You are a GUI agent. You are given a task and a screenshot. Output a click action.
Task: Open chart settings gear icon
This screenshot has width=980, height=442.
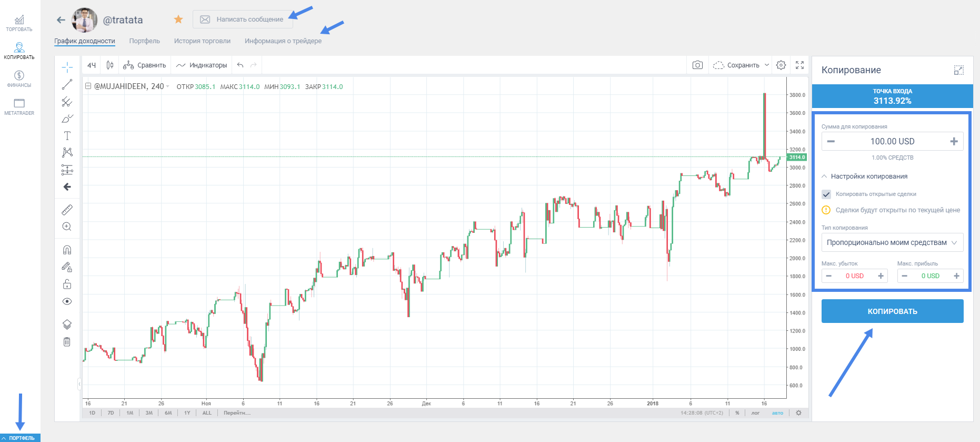[x=781, y=65]
